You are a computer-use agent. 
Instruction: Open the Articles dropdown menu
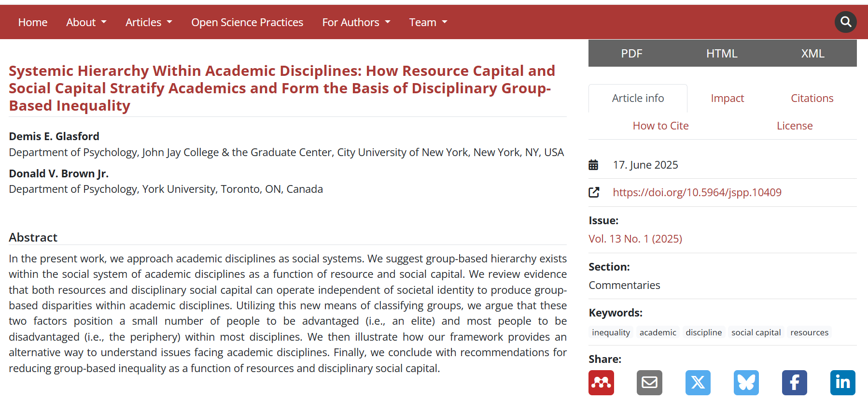pyautogui.click(x=149, y=22)
